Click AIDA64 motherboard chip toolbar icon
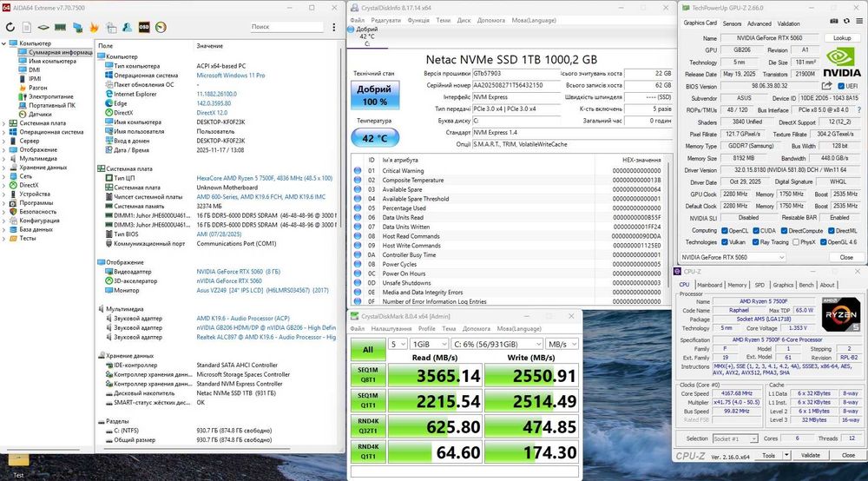Viewport: 868px width, 481px height. (x=43, y=27)
